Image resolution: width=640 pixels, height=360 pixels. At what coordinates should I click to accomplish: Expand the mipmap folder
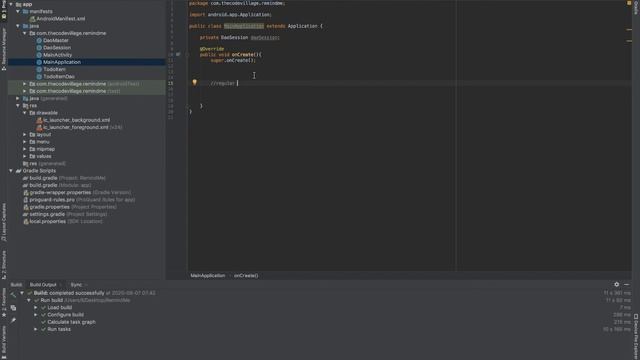[x=25, y=149]
